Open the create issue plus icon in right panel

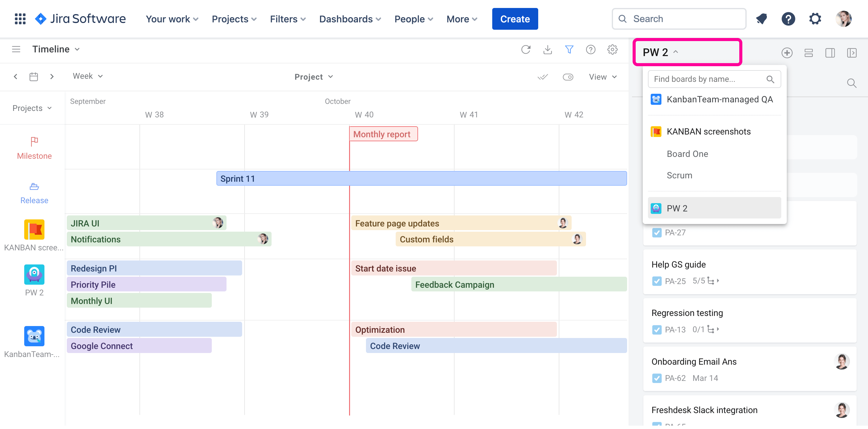point(787,53)
